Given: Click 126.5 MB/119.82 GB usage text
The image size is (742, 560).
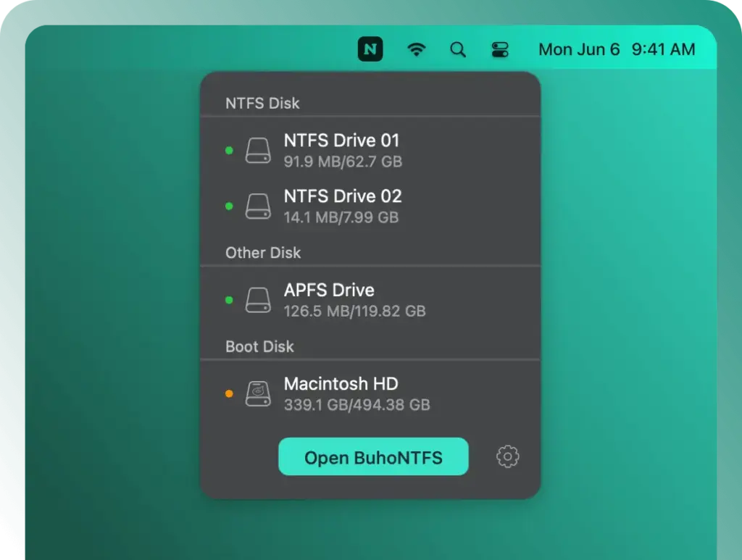Looking at the screenshot, I should 354,312.
